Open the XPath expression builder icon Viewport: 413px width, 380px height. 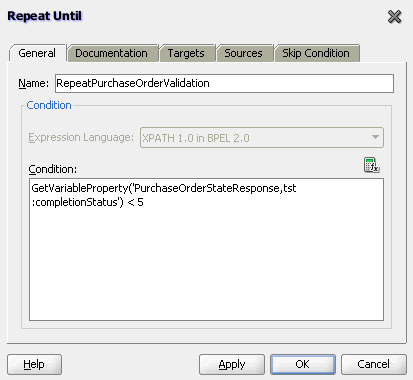point(371,165)
